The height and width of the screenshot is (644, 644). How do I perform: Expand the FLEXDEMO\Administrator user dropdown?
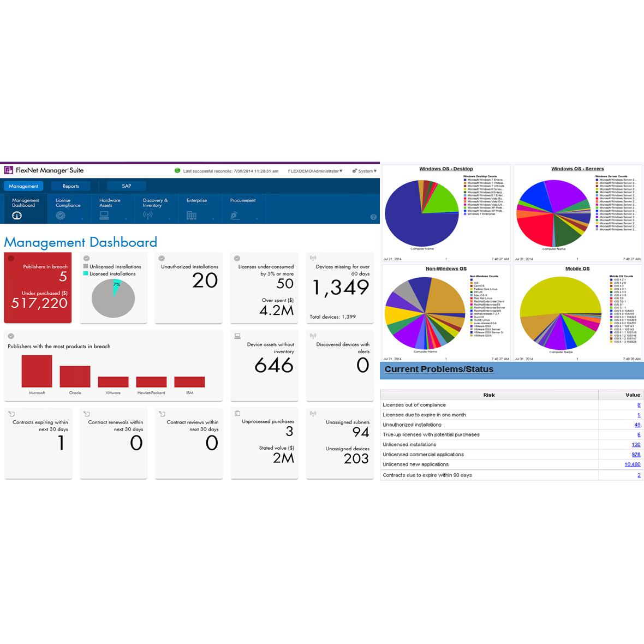[315, 171]
